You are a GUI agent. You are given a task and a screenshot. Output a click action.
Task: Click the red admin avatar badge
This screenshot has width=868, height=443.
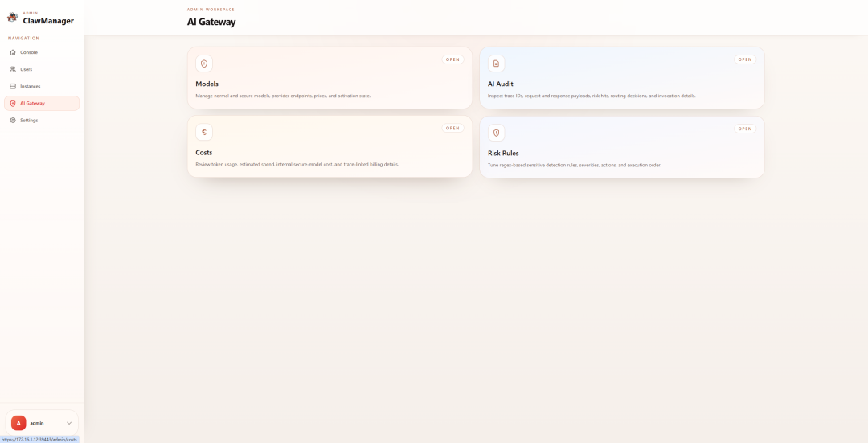click(18, 423)
